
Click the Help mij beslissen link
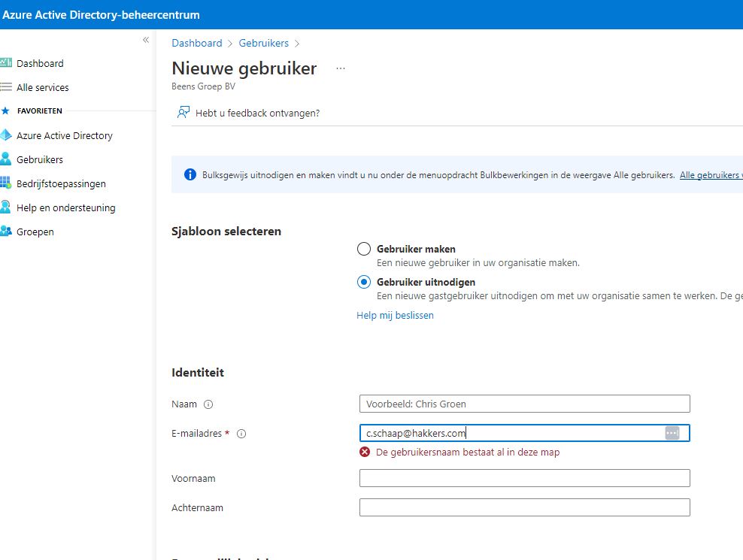395,315
